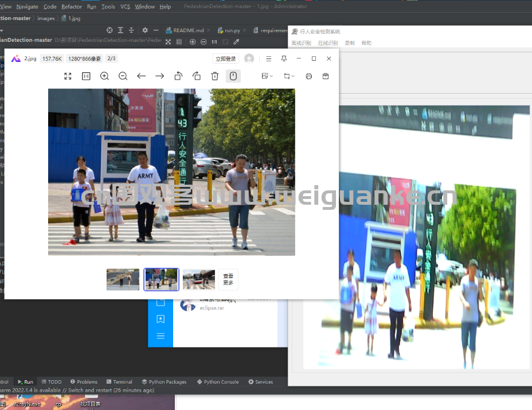Image resolution: width=532 pixels, height=410 pixels.
Task: Open the Refactor menu in PyCharm
Action: point(72,6)
